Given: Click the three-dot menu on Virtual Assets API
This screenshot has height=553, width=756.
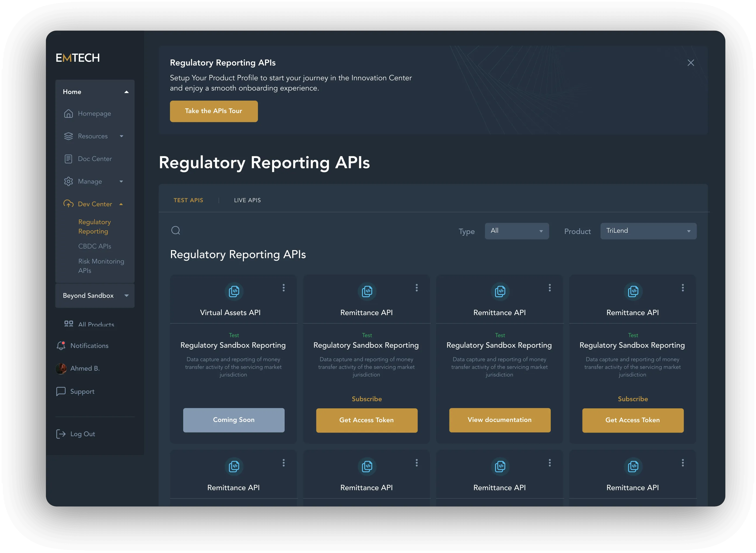Looking at the screenshot, I should 284,288.
